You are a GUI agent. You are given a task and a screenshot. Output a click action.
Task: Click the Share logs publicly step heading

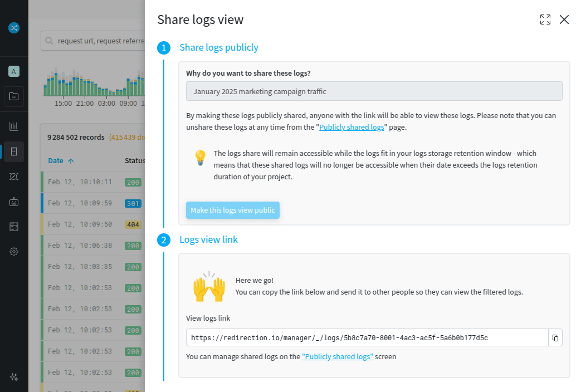tap(218, 48)
